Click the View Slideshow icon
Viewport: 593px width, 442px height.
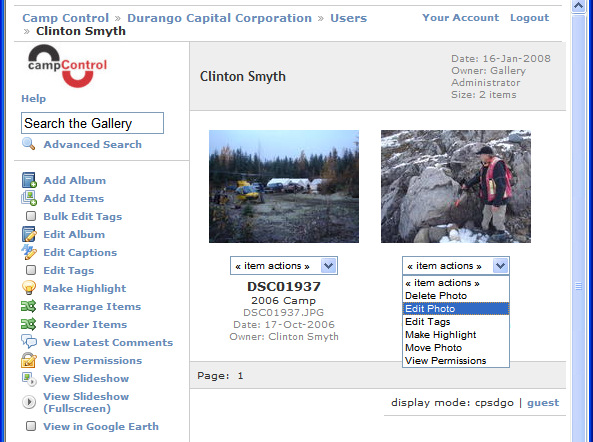[x=29, y=378]
